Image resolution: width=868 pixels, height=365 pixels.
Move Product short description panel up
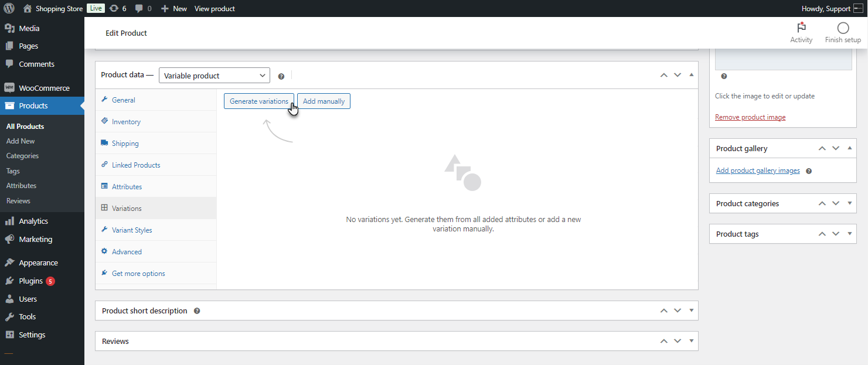[x=663, y=311]
